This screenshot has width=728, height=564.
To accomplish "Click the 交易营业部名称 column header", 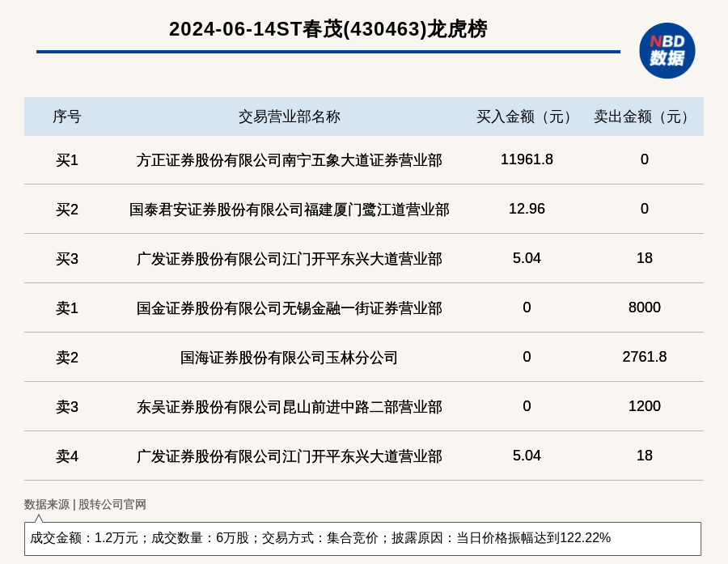I will coord(290,117).
